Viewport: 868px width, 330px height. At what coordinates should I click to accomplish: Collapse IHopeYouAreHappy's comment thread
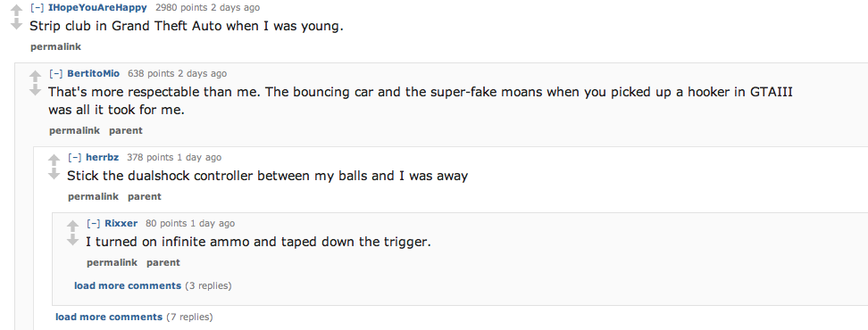pyautogui.click(x=38, y=8)
